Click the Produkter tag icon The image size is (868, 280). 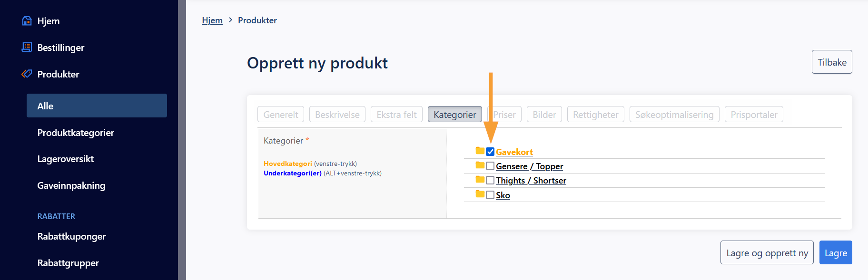27,74
